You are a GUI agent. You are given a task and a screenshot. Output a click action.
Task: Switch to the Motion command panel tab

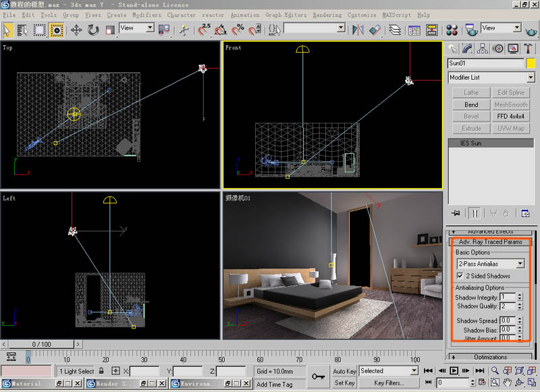pyautogui.click(x=497, y=49)
